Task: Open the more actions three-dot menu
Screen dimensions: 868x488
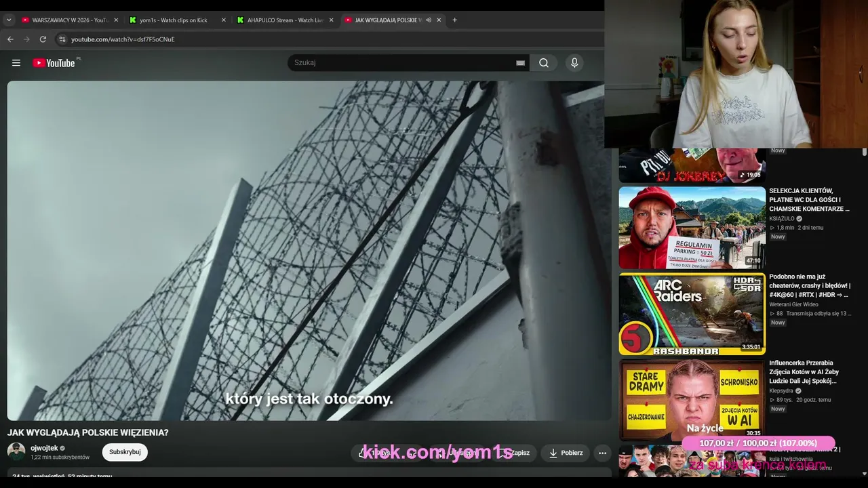Action: tap(602, 453)
